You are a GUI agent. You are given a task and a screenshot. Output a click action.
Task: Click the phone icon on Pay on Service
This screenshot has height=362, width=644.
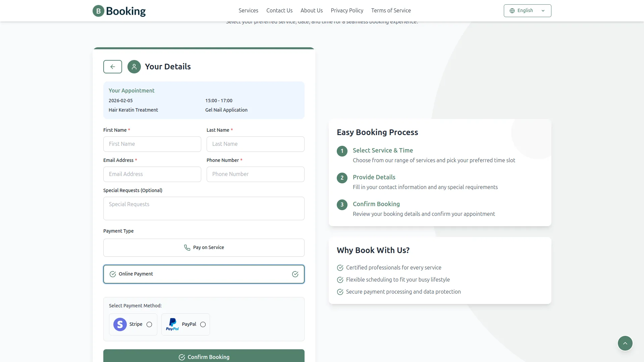(187, 248)
